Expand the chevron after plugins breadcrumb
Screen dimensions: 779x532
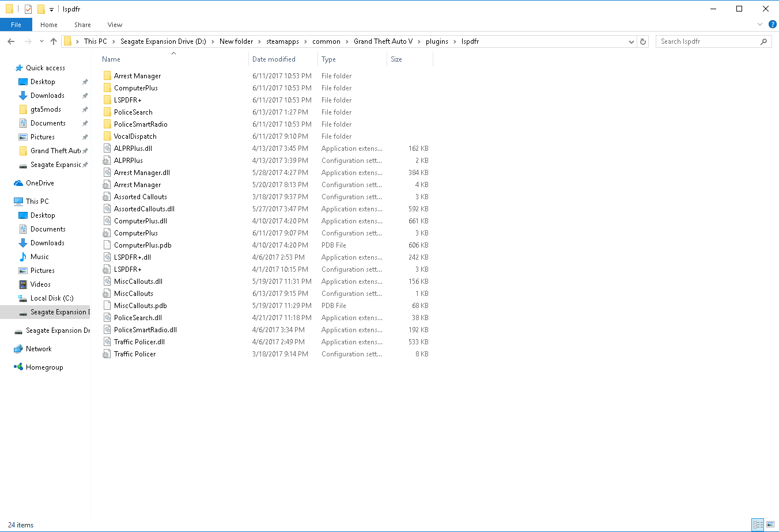[x=455, y=41]
